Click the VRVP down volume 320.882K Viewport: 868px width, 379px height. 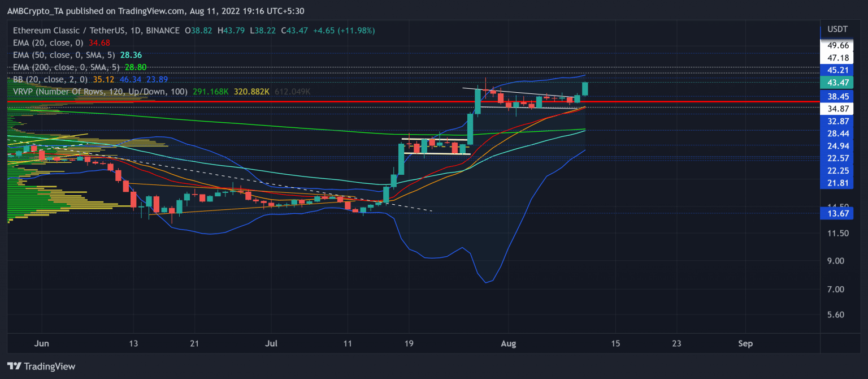(251, 91)
